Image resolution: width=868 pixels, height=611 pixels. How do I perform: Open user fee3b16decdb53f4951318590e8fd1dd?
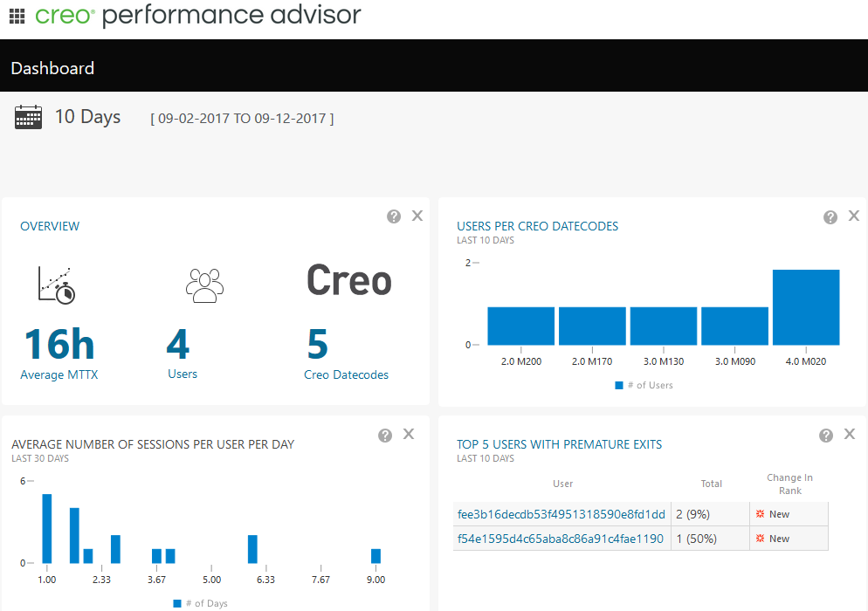click(x=561, y=514)
